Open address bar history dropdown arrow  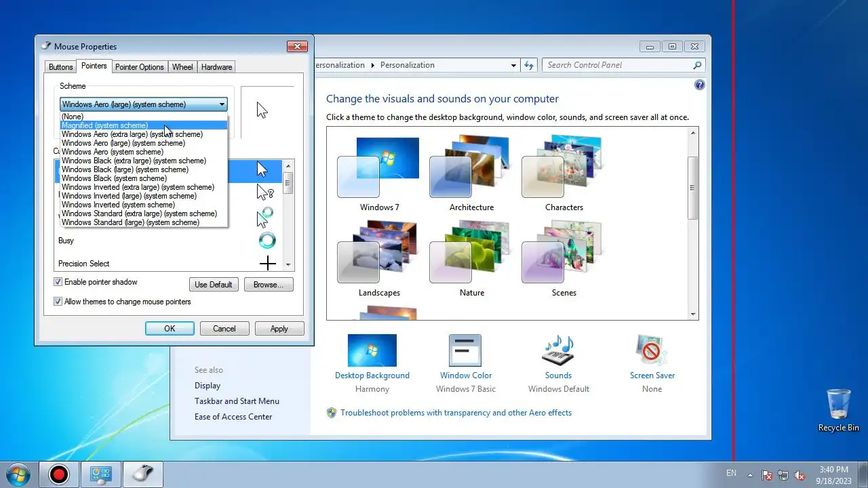tap(513, 66)
